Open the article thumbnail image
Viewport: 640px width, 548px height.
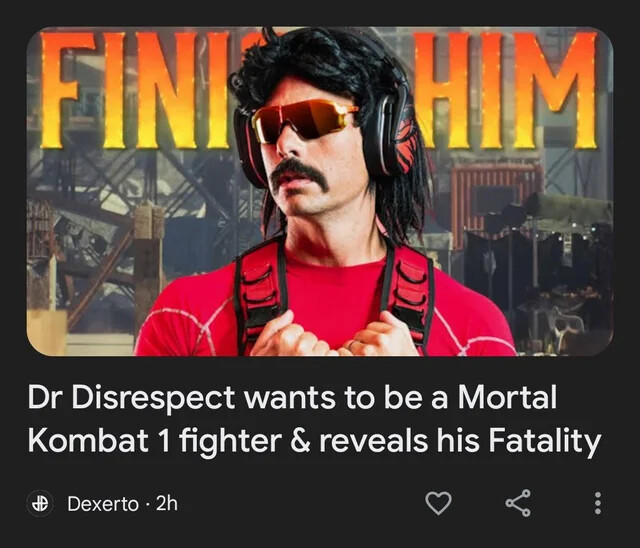(x=320, y=191)
